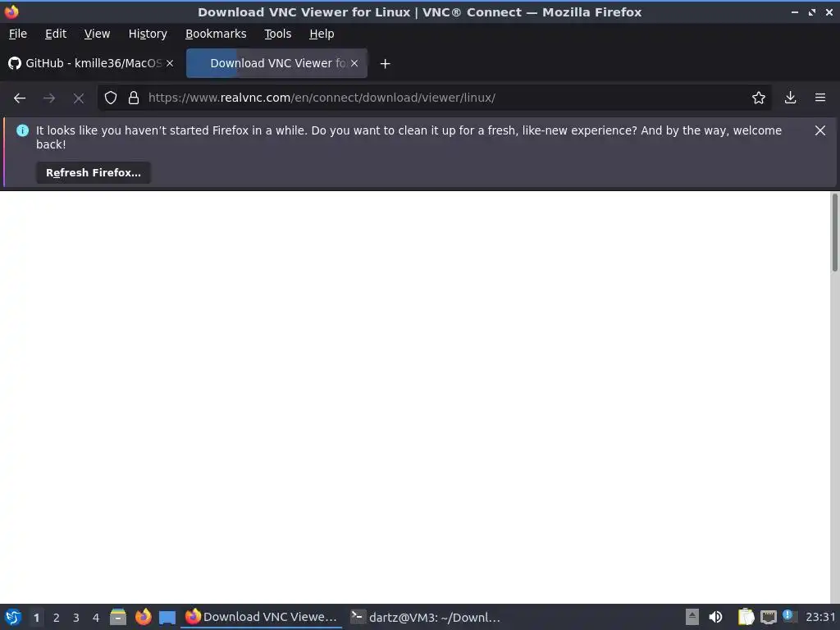Open the Edit menu
Image resolution: width=840 pixels, height=630 pixels.
[56, 34]
